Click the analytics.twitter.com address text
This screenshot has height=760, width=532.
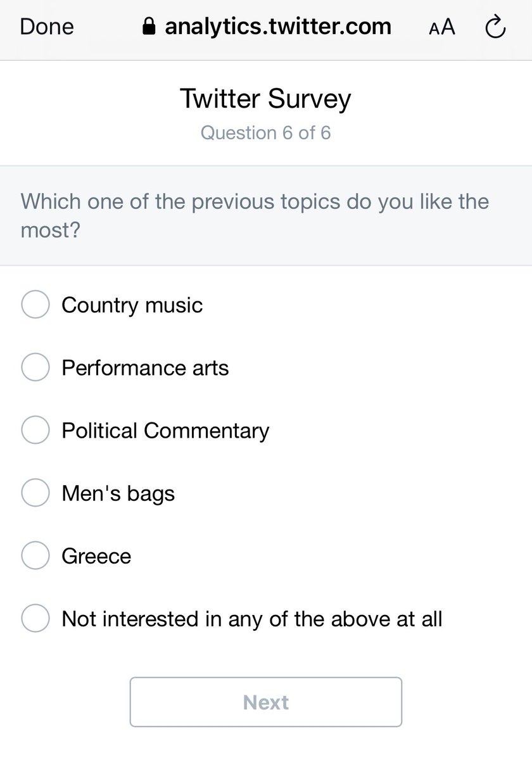pos(277,27)
